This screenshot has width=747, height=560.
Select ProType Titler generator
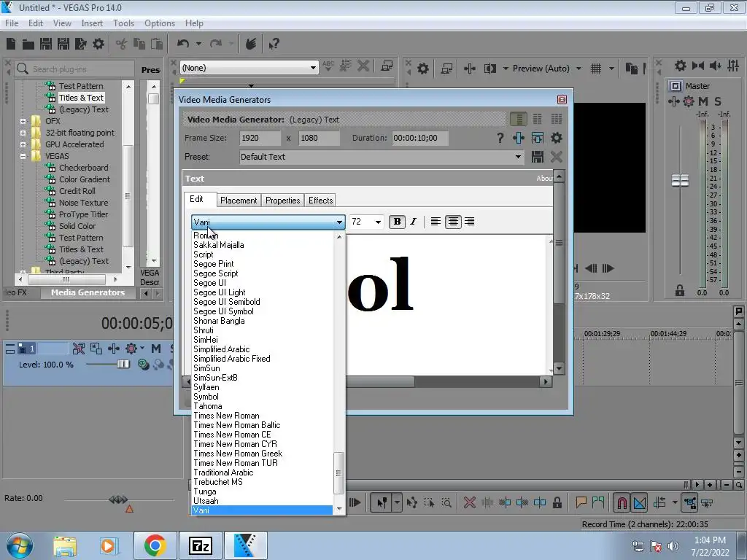[x=83, y=214]
